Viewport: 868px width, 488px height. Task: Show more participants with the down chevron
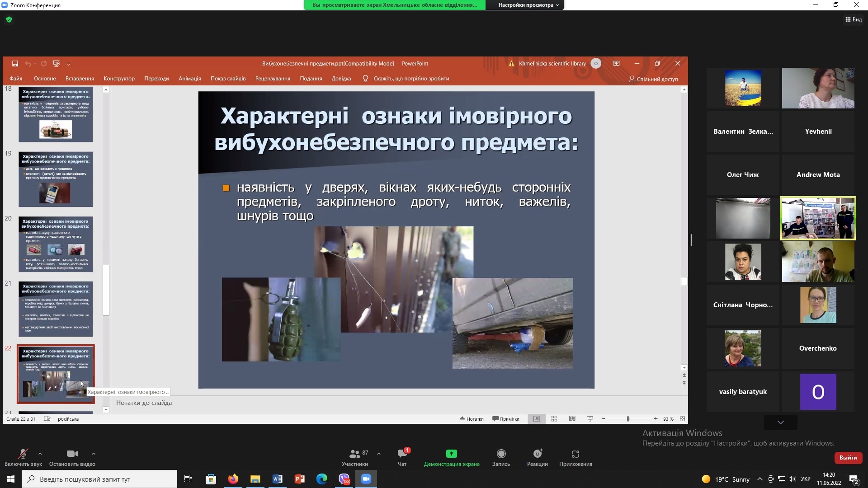pyautogui.click(x=780, y=422)
